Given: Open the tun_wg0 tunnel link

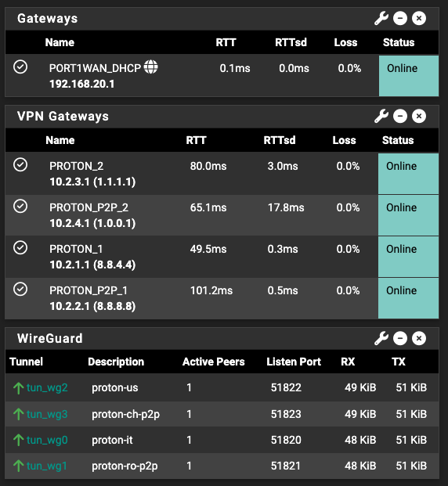Looking at the screenshot, I should [47, 440].
